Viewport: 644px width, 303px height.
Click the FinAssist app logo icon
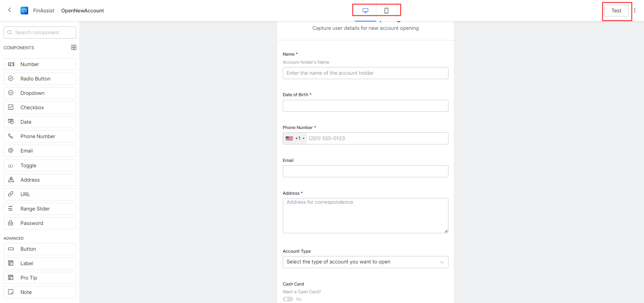tap(24, 11)
